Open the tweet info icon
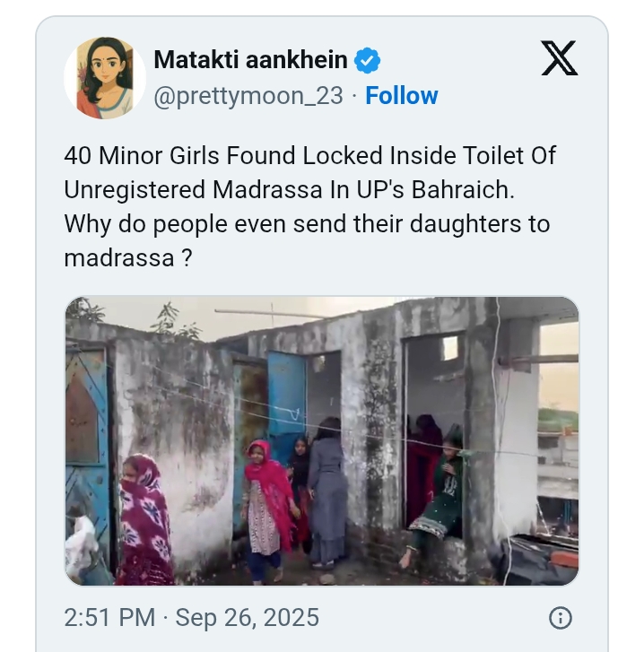The width and height of the screenshot is (644, 652). (560, 618)
